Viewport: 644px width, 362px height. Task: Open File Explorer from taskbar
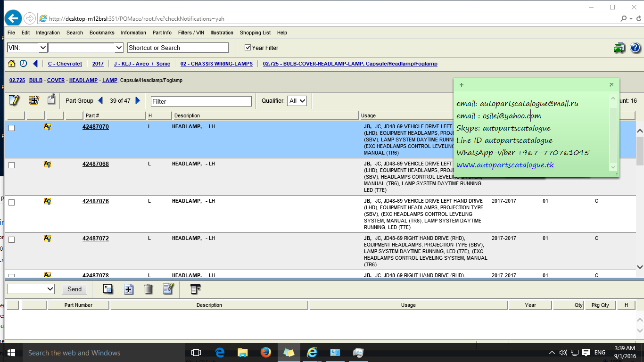[243, 353]
